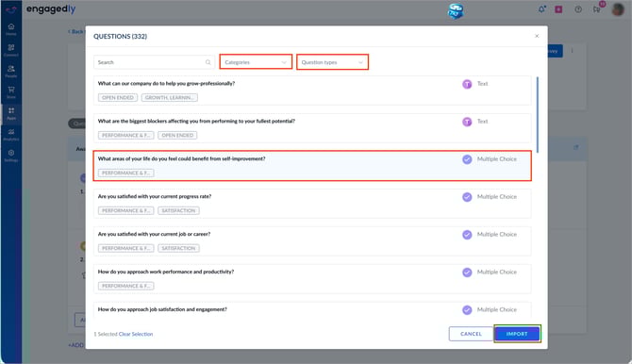Select 'Are you satisfied with your current progress rate?'

312,204
